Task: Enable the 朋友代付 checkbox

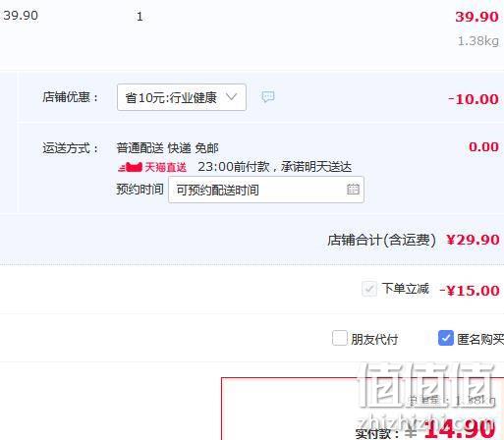Action: 340,338
